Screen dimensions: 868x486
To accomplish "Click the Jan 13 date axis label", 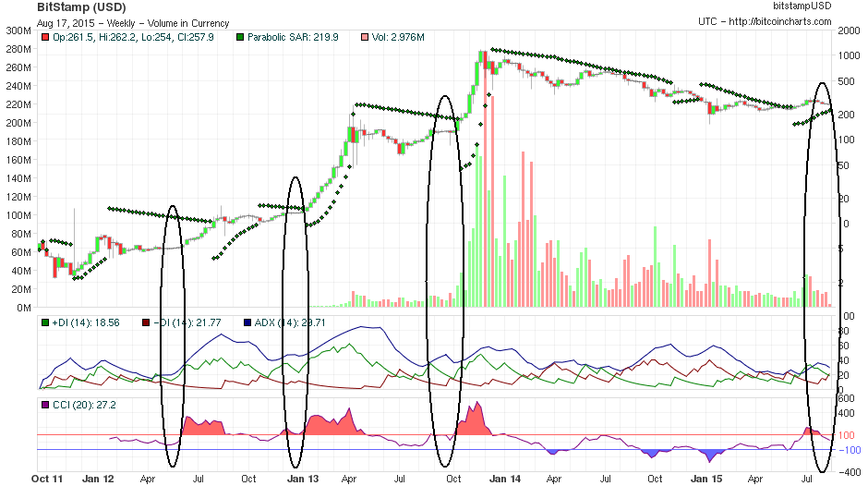I will tap(303, 479).
